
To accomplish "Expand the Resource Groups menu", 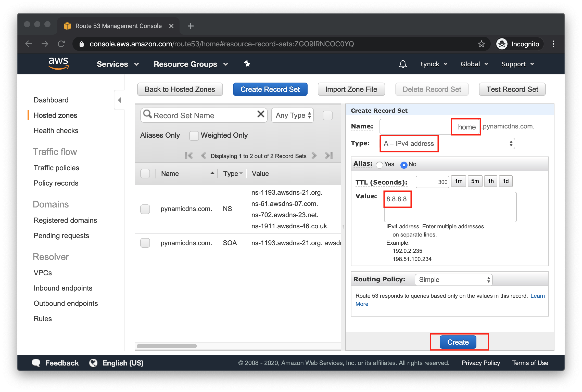I will point(191,64).
